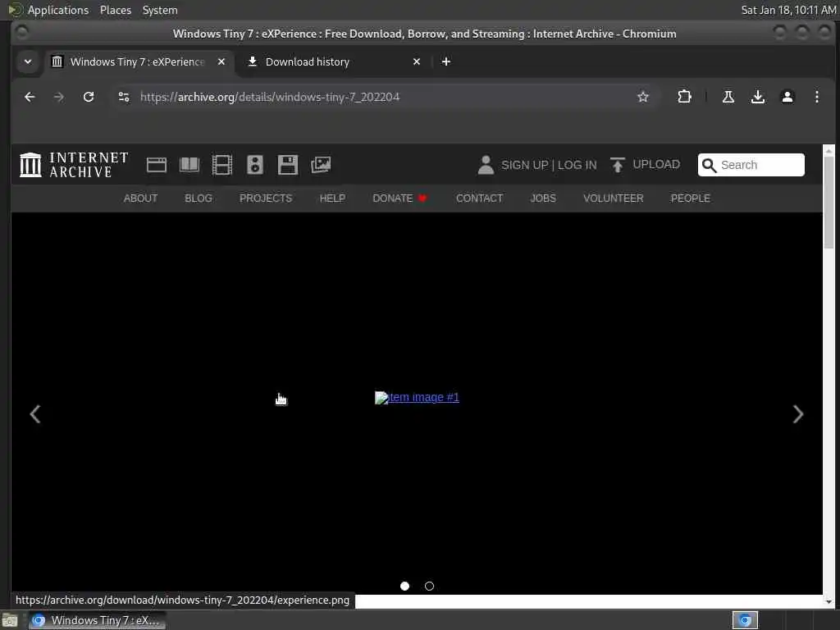This screenshot has width=840, height=630.
Task: Click the user avatar icon beside Sign Up
Action: click(x=486, y=164)
